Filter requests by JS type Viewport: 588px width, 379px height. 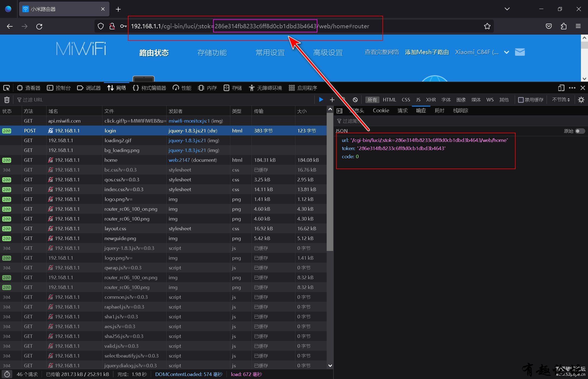[418, 100]
